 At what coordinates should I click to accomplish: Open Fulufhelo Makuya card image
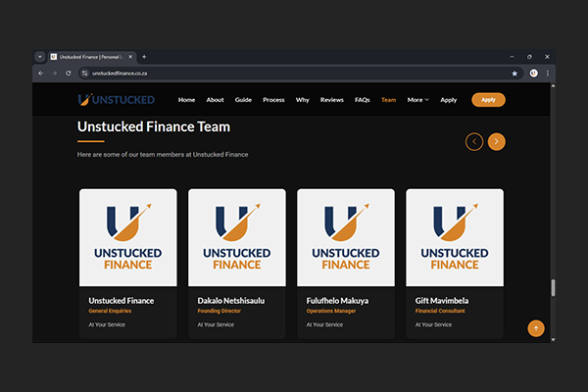click(x=346, y=237)
